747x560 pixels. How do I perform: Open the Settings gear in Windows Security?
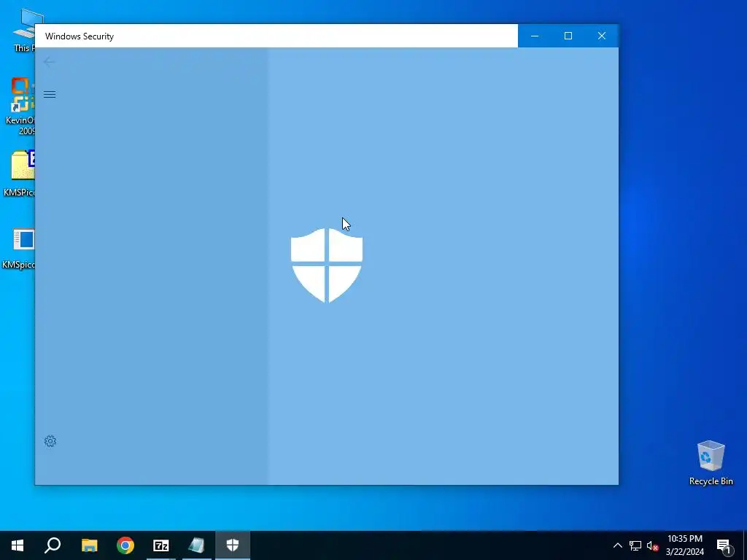click(x=50, y=441)
